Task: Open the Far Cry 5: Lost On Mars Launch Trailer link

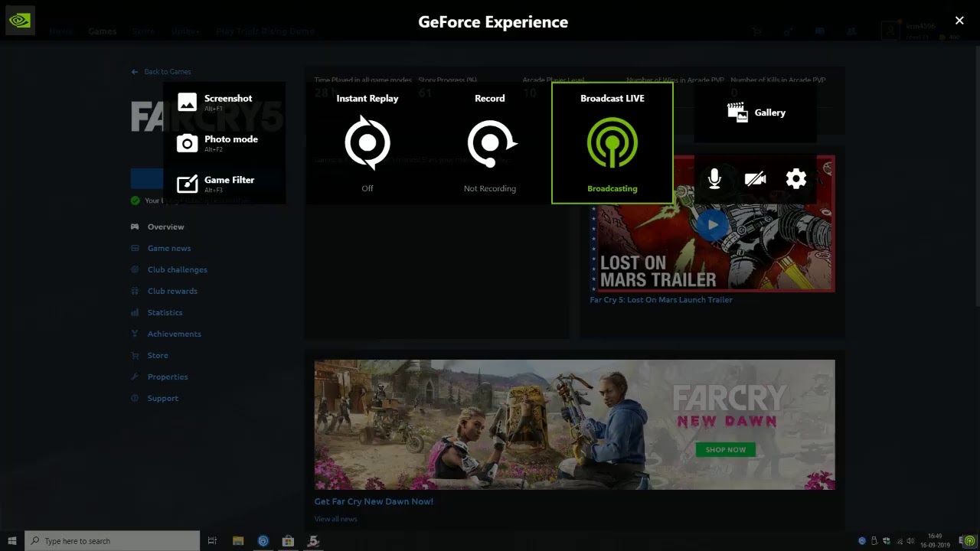Action: coord(661,300)
